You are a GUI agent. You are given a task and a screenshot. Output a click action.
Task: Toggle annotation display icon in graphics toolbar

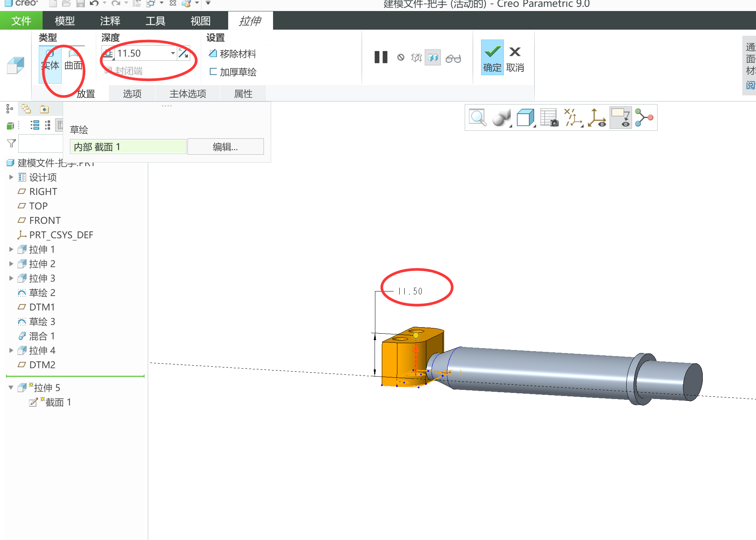tap(621, 118)
